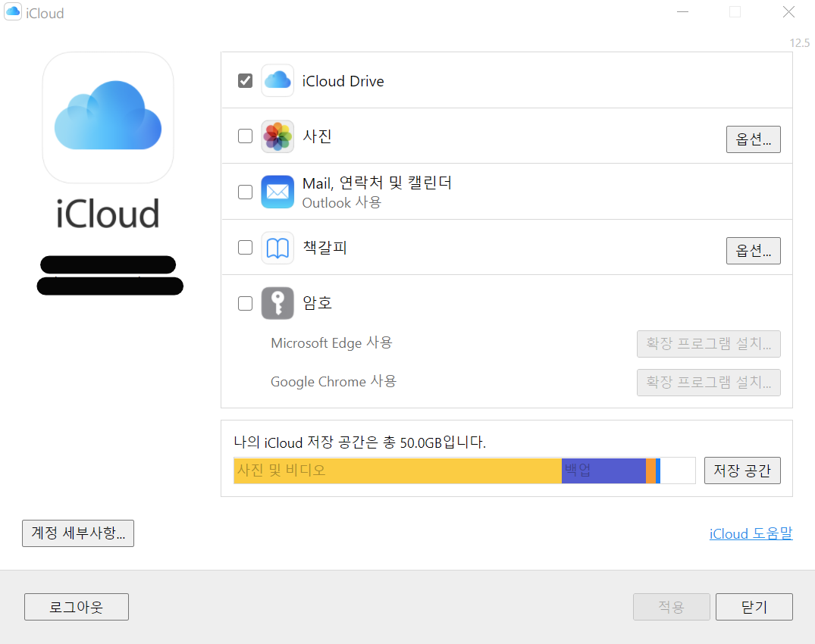Click the storage total 50.0GB text

point(359,442)
